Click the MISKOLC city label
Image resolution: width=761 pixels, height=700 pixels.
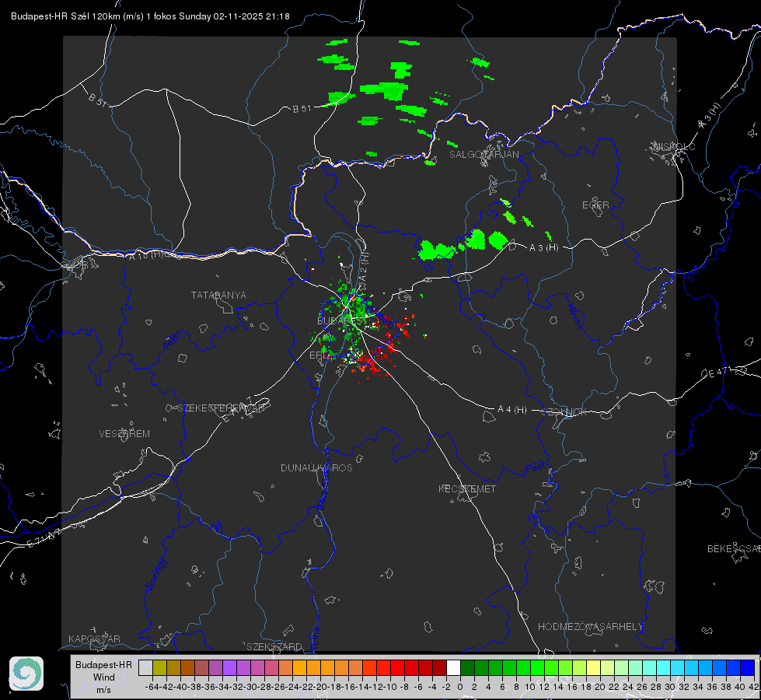point(674,147)
